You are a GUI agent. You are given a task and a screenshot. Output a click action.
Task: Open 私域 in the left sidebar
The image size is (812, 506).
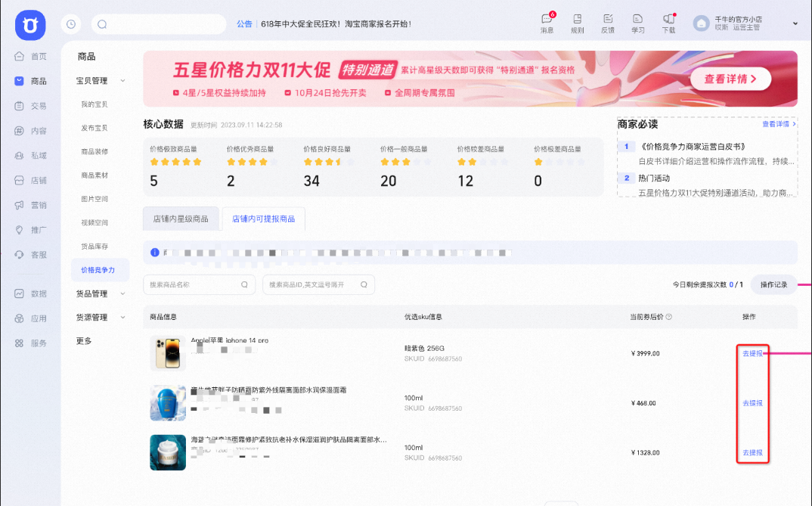point(31,155)
